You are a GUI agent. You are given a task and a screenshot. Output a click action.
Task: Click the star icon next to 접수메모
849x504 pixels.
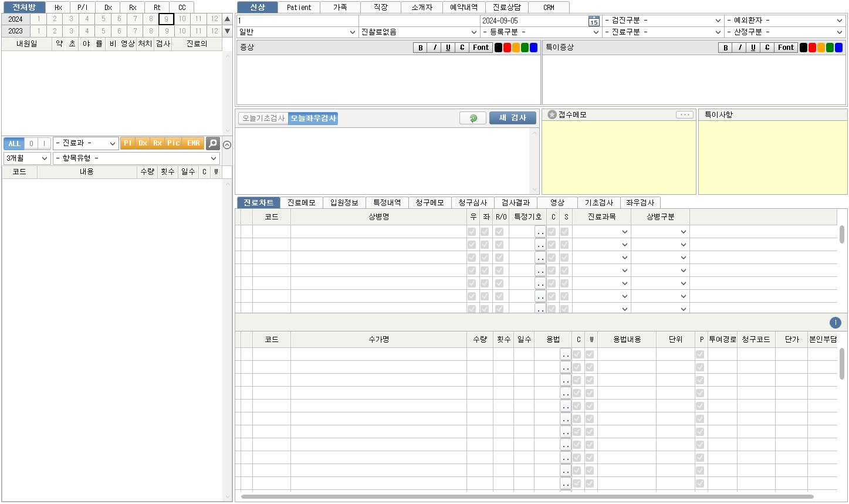click(x=552, y=114)
